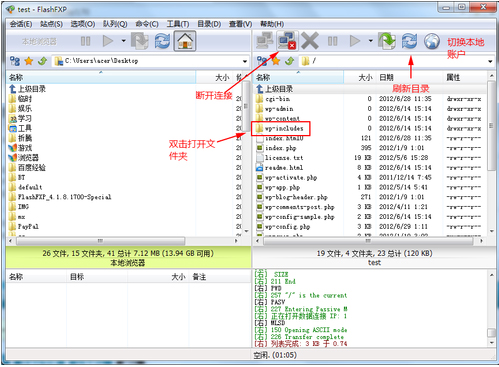Open the 帮助(H) menu
This screenshot has width=499, height=367.
coord(272,24)
